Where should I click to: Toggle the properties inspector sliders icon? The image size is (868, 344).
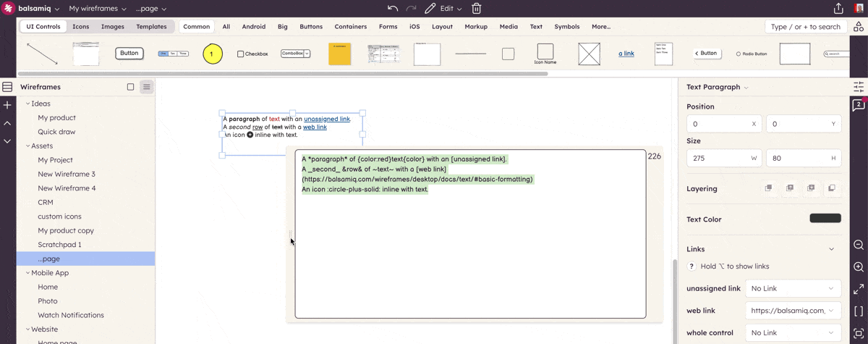(859, 87)
